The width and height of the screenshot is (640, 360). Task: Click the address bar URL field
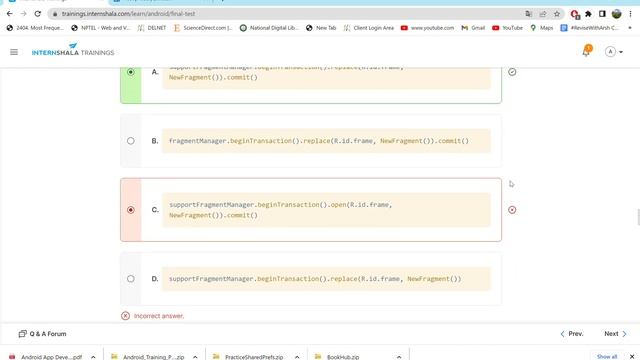pos(286,13)
